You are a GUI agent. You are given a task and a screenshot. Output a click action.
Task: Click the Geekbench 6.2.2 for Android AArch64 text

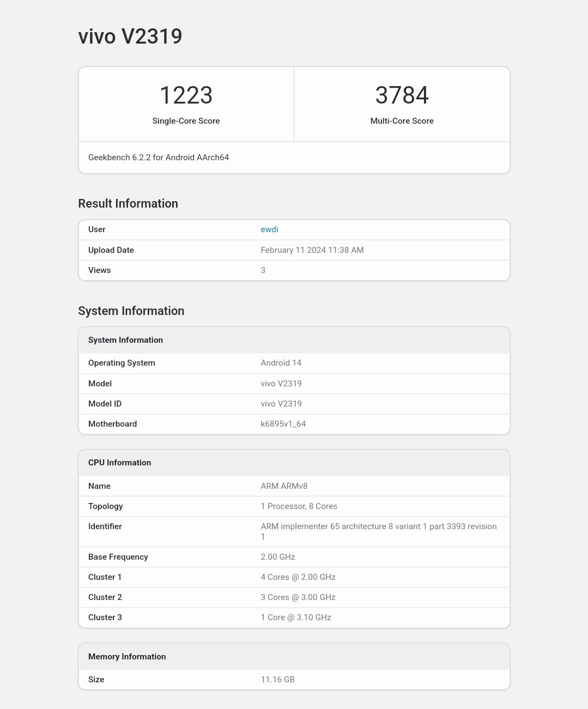point(159,157)
